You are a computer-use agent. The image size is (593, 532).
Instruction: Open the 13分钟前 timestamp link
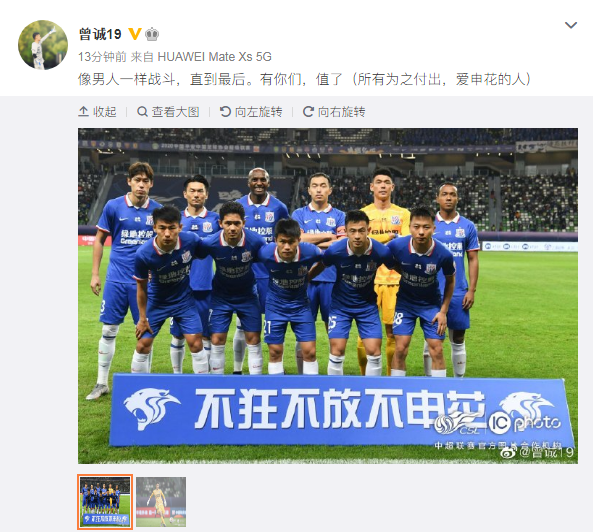pyautogui.click(x=102, y=57)
